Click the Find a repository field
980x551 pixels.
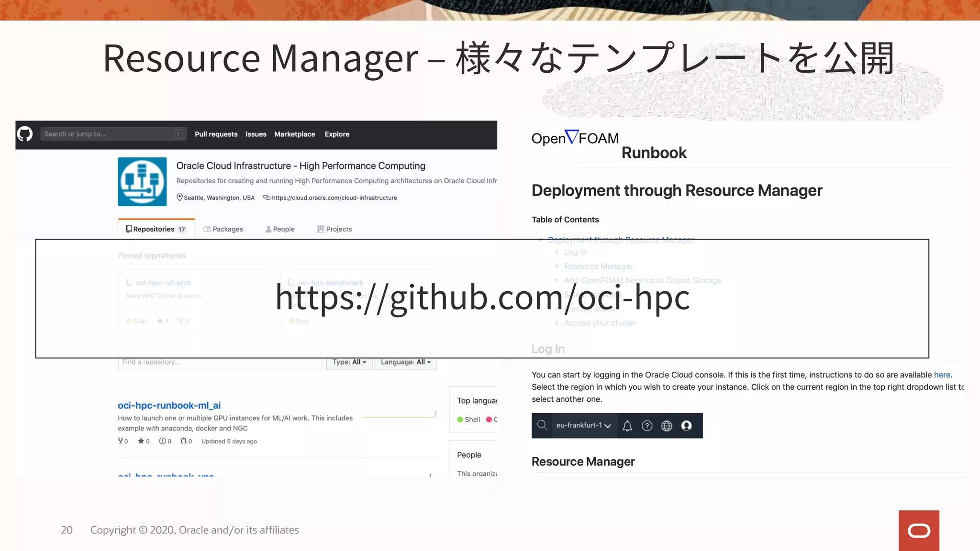(220, 363)
